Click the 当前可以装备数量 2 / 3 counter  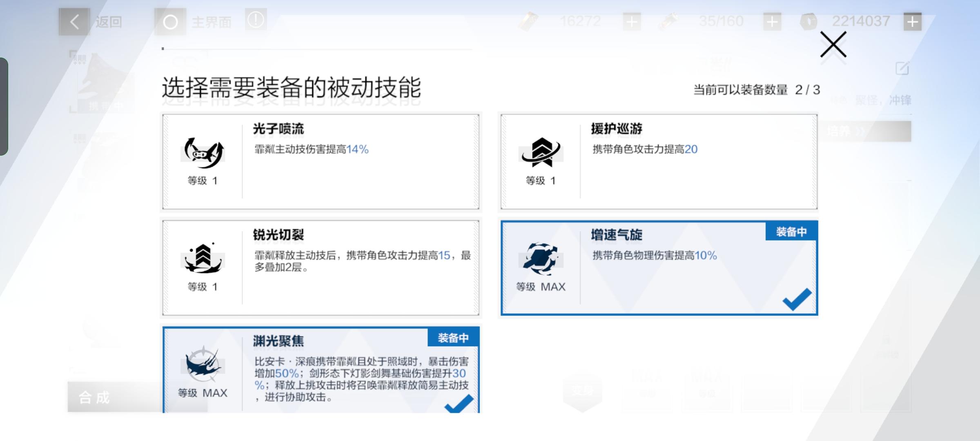tap(757, 90)
